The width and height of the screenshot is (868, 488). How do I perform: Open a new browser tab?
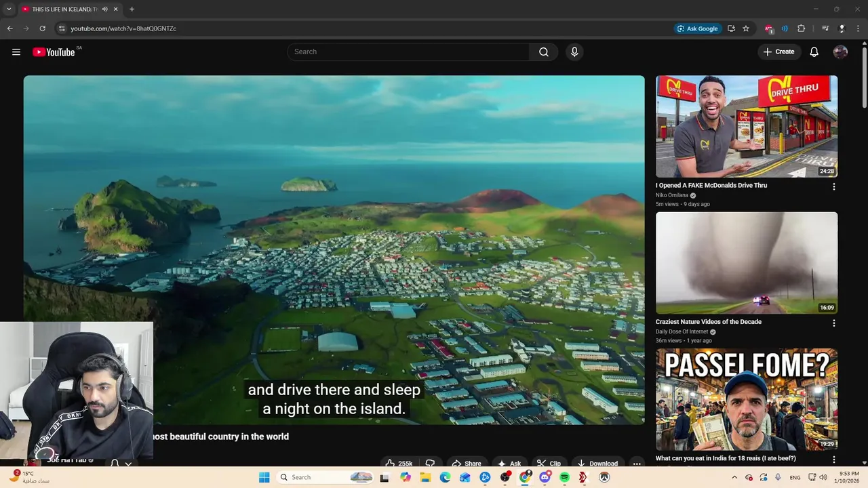pos(132,9)
